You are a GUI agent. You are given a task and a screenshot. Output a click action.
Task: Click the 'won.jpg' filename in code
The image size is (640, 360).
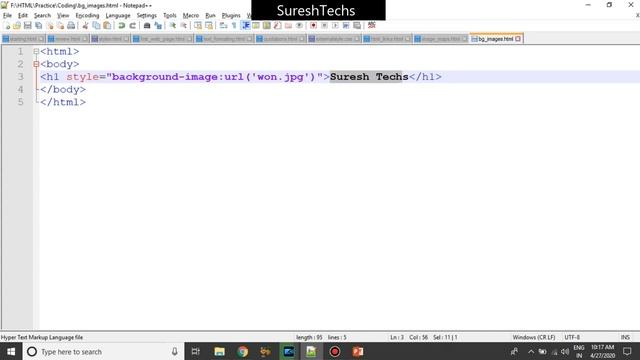(280, 77)
